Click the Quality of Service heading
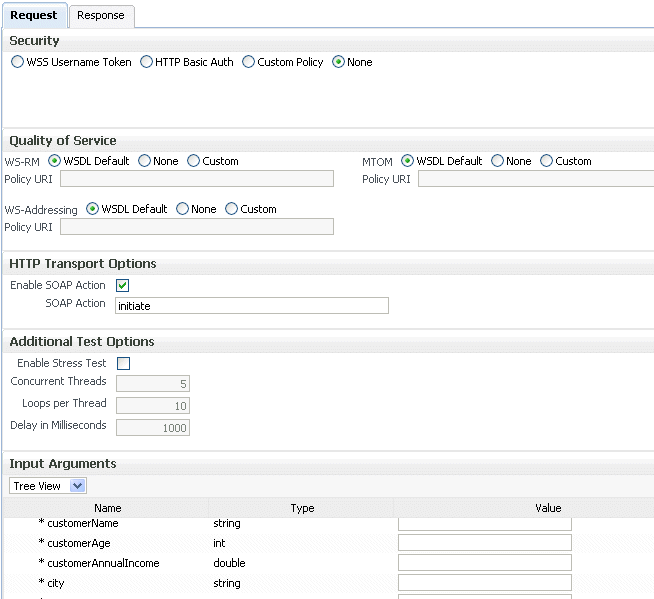 [x=63, y=141]
